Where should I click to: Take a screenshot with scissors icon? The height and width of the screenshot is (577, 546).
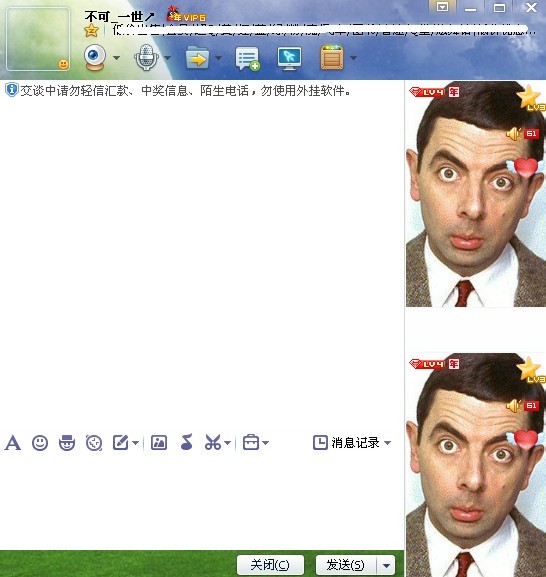pos(213,443)
